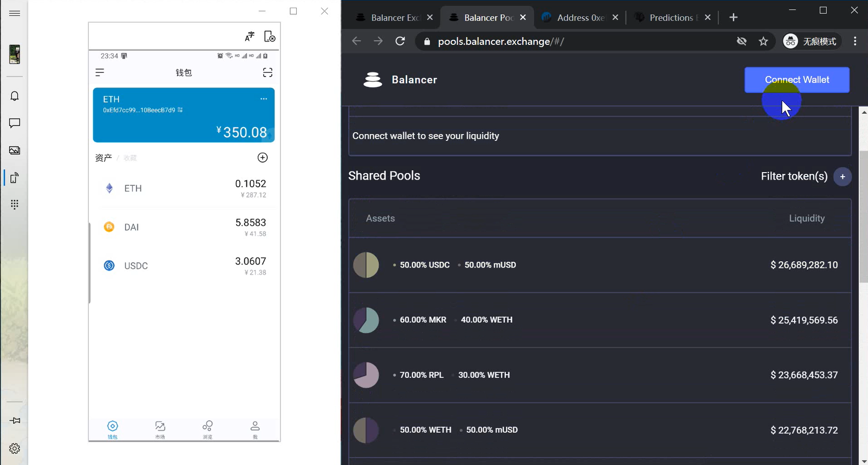This screenshot has height=465, width=868.
Task: Click the disconnect phone screen icon
Action: [x=269, y=36]
